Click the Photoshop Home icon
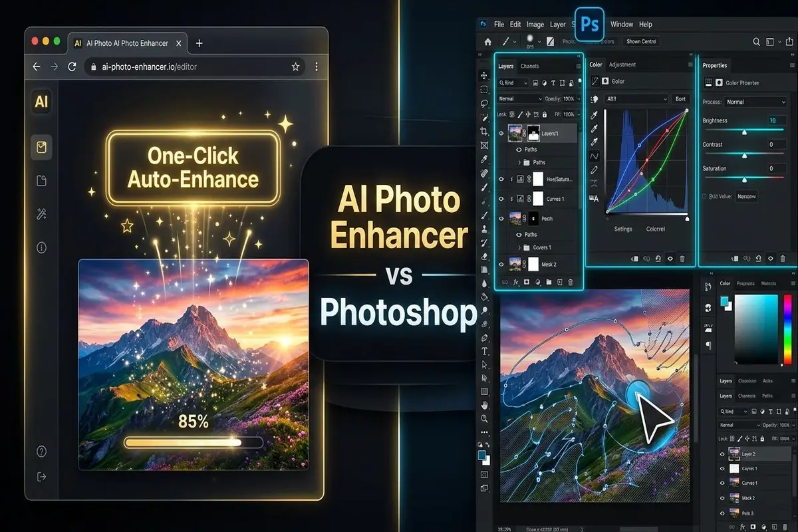 click(487, 41)
